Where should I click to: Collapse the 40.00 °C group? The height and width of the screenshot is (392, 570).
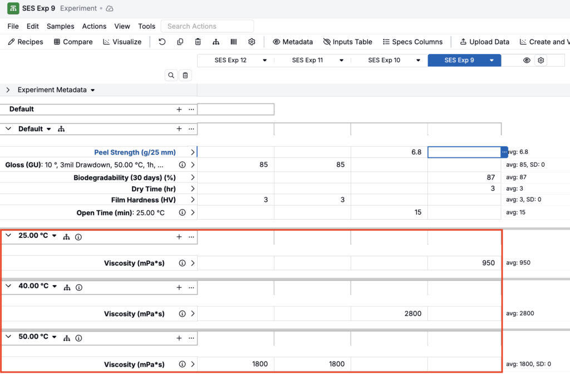[x=8, y=286]
